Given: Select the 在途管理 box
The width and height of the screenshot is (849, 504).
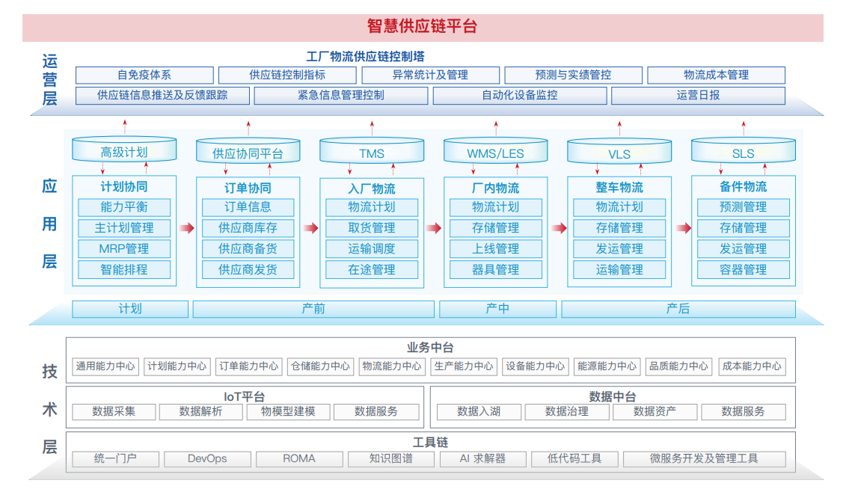Looking at the screenshot, I should 372,270.
